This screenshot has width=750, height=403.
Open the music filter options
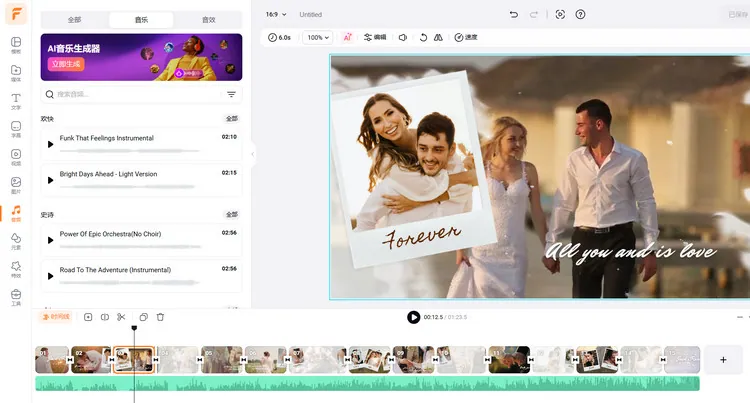pyautogui.click(x=232, y=94)
